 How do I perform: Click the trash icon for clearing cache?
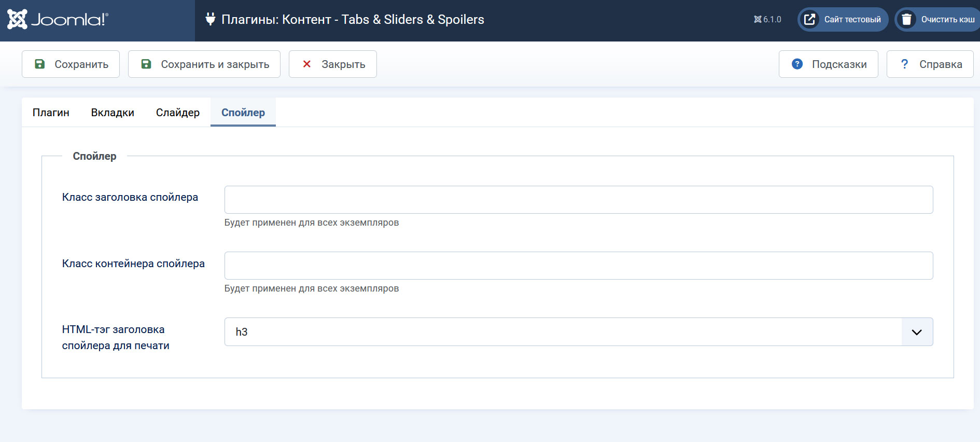[x=906, y=20]
